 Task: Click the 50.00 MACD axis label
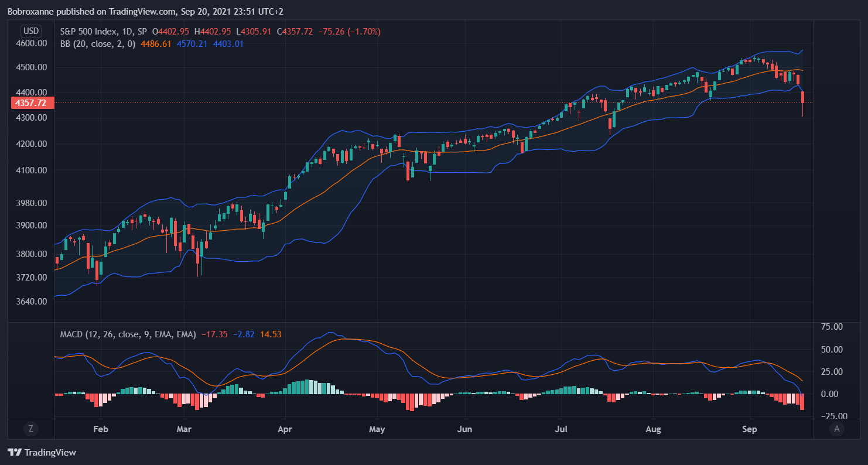click(x=832, y=350)
